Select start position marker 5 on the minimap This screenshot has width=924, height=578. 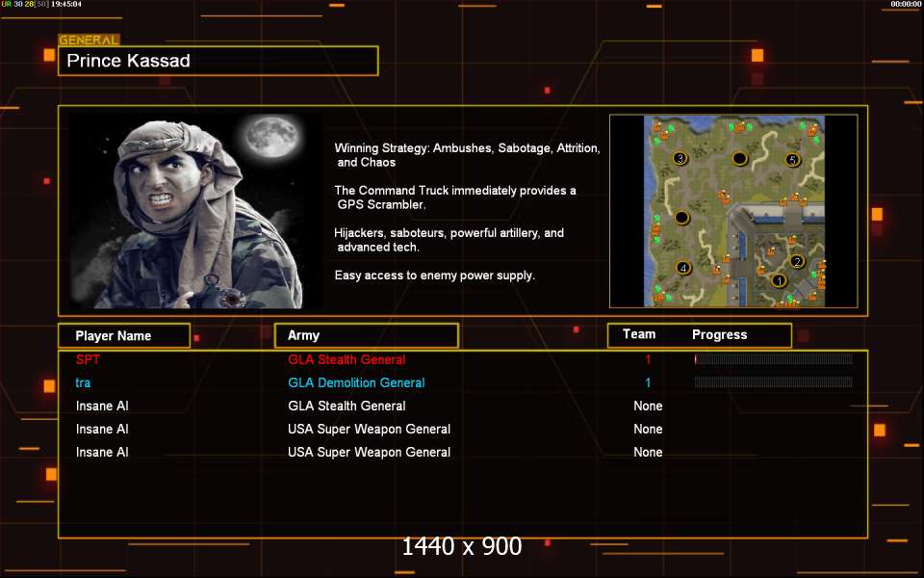click(792, 159)
